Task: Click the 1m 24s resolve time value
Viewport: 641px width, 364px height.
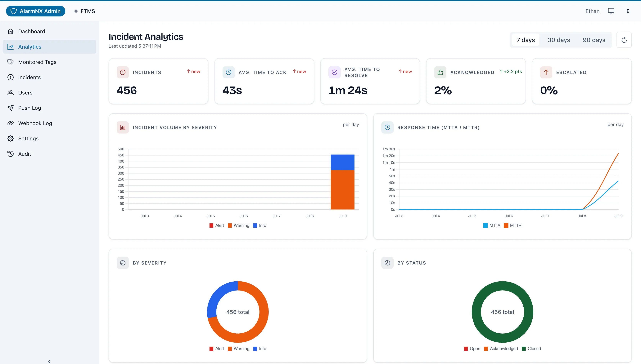Action: pos(348,90)
